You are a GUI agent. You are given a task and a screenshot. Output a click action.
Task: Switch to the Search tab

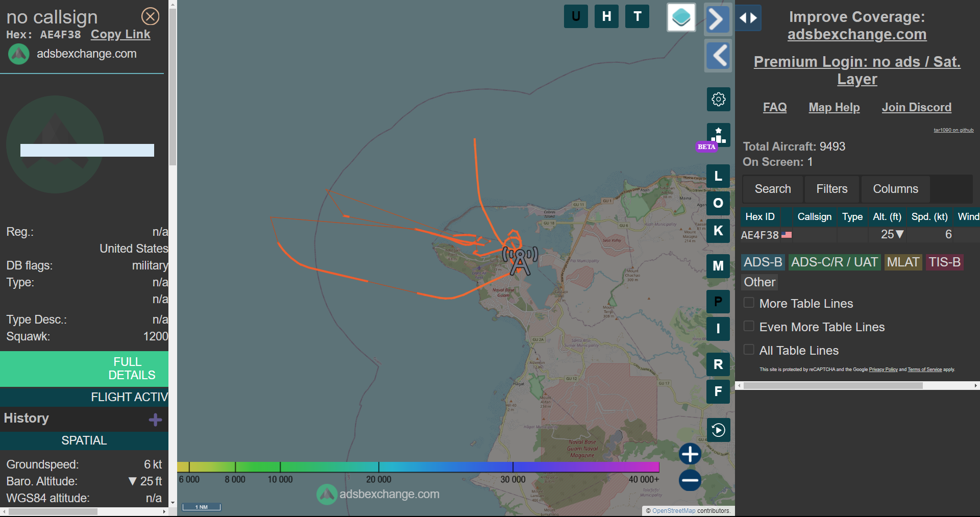tap(773, 189)
